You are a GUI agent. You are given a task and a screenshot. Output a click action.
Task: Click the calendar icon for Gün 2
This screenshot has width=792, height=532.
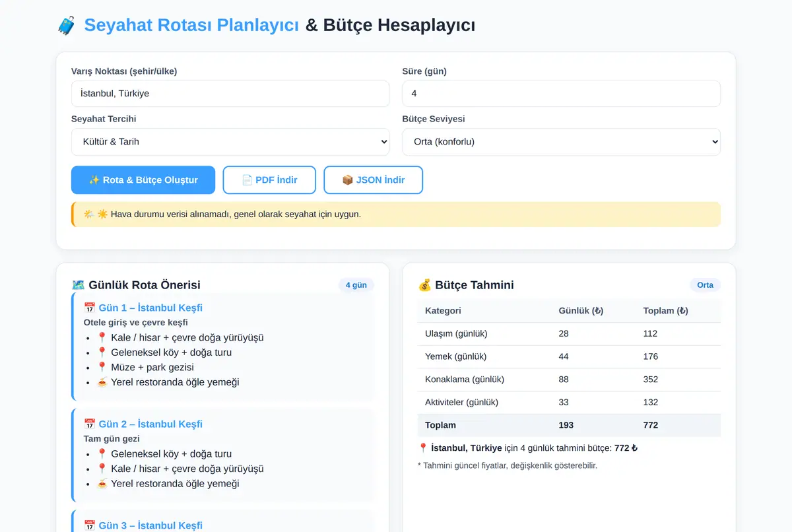coord(90,424)
